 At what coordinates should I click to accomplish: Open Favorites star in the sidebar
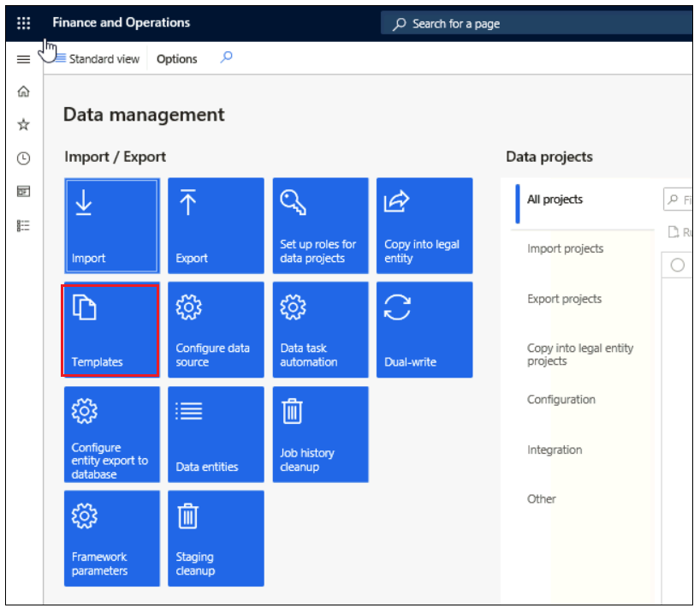point(24,125)
